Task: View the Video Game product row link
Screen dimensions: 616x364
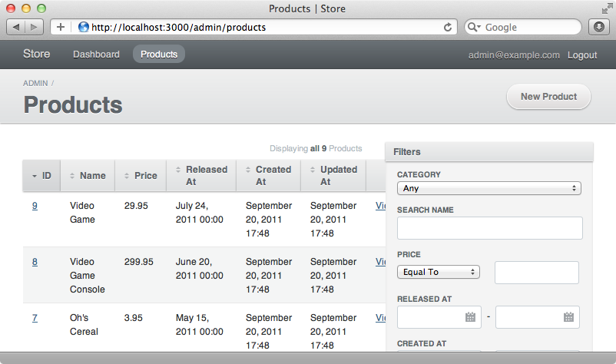Action: point(380,206)
